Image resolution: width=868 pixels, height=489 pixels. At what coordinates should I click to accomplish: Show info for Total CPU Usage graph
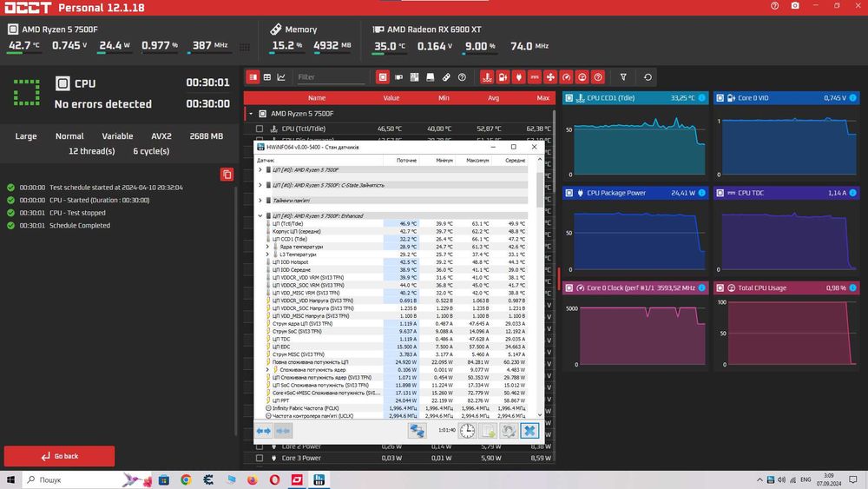tap(853, 288)
